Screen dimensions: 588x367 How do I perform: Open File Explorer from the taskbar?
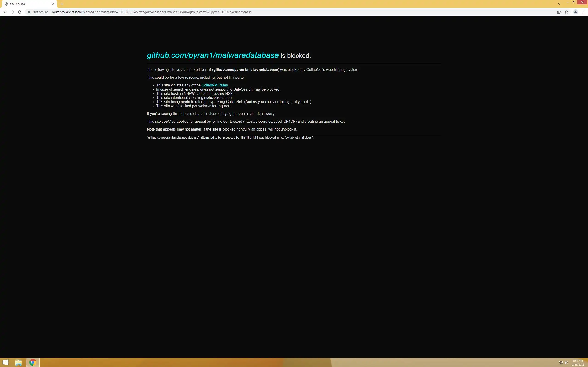18,362
